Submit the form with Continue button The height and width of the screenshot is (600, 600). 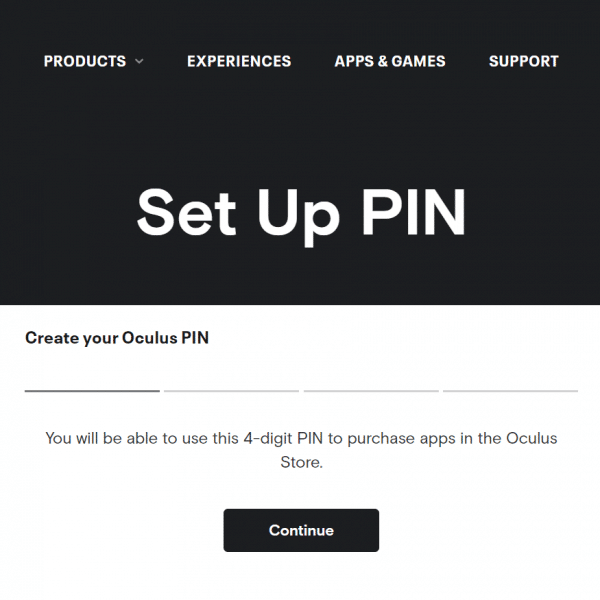point(301,530)
